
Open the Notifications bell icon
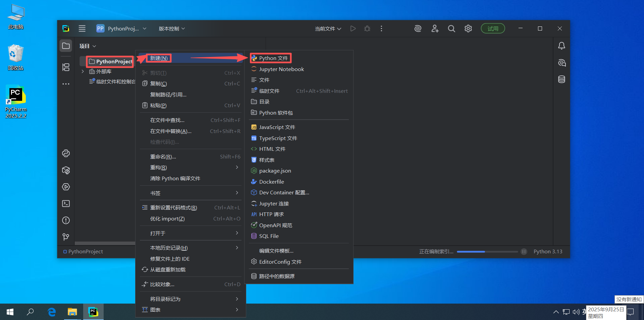561,46
